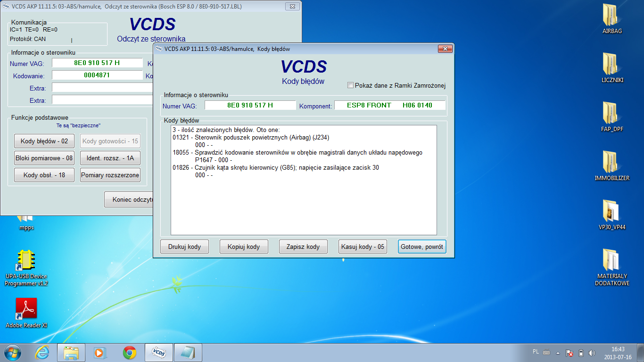This screenshot has height=362, width=644.
Task: Launch Internet Explorer from taskbar
Action: [42, 352]
